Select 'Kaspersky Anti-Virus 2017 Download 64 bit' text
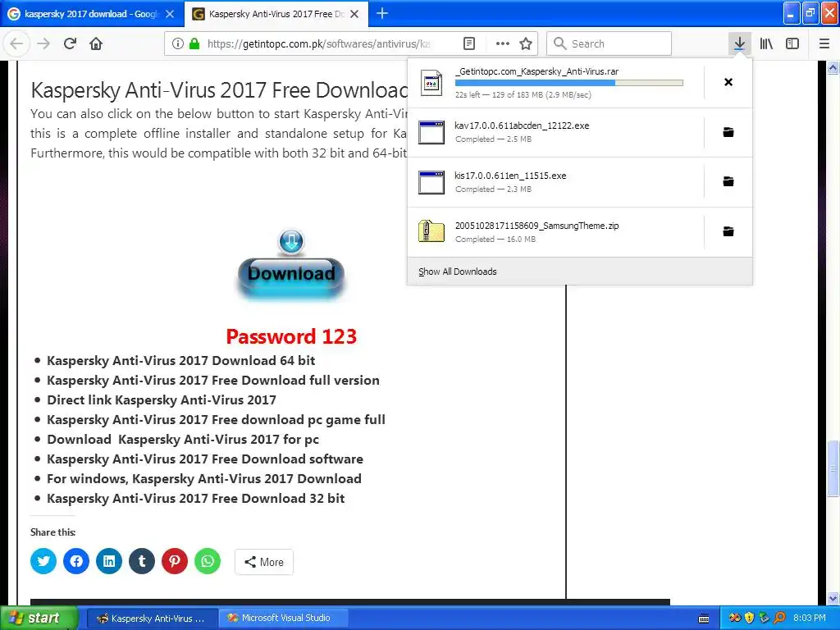 point(181,361)
